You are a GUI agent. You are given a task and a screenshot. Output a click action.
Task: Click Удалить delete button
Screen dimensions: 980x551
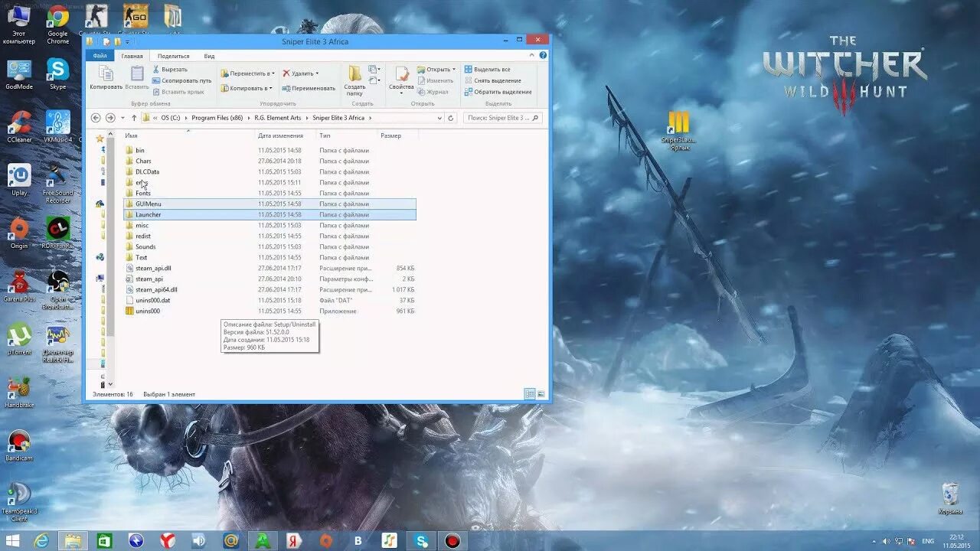[300, 73]
